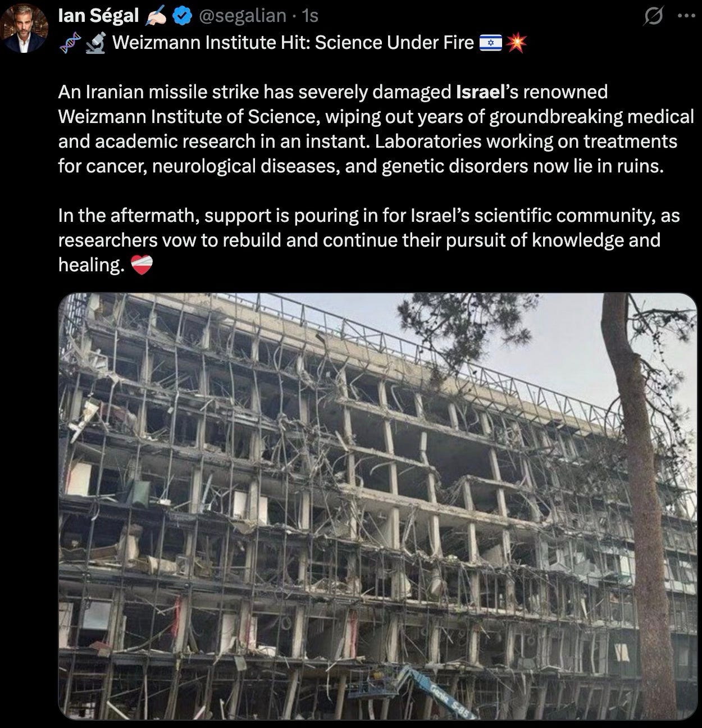Click the bold word Israel in the post

(481, 92)
